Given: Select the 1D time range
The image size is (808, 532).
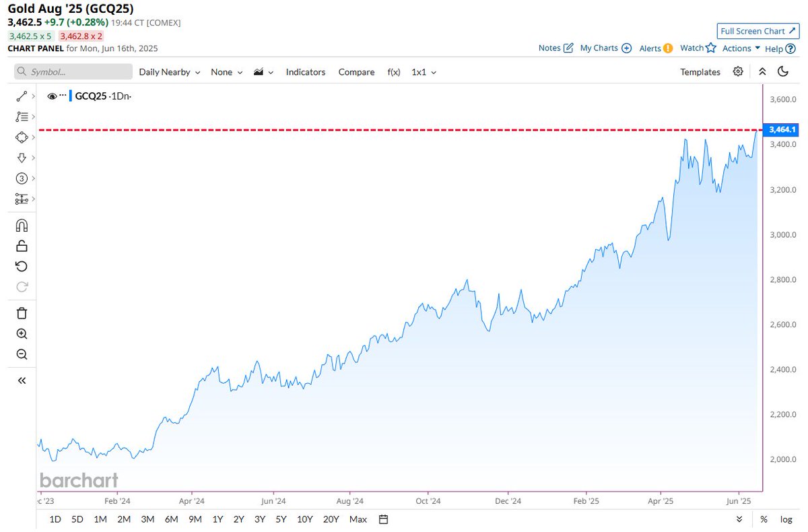Looking at the screenshot, I should [x=56, y=519].
